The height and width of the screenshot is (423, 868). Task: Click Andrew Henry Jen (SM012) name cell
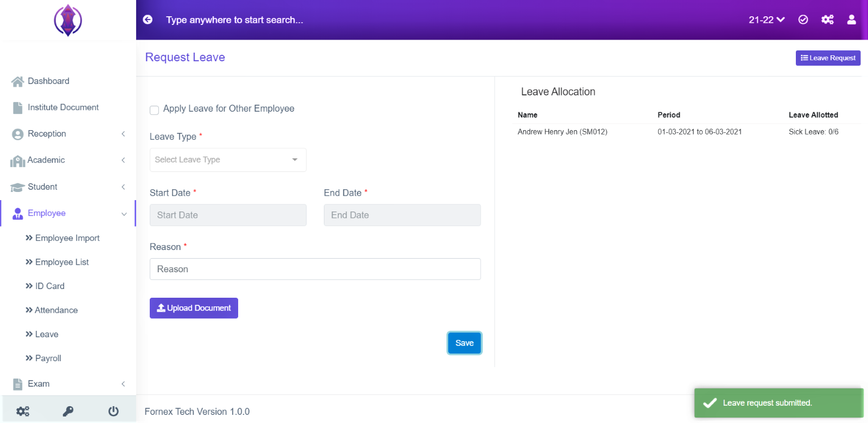[x=563, y=132]
